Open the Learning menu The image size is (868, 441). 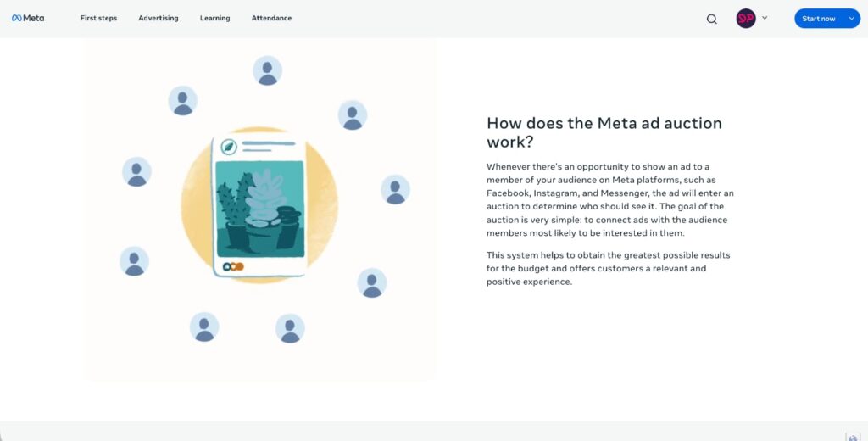click(x=214, y=19)
